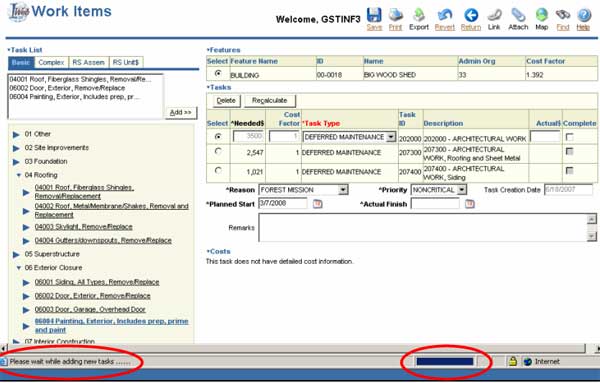This screenshot has width=600, height=383.
Task: Open the Priority NONCRITICAL dropdown
Action: [462, 190]
